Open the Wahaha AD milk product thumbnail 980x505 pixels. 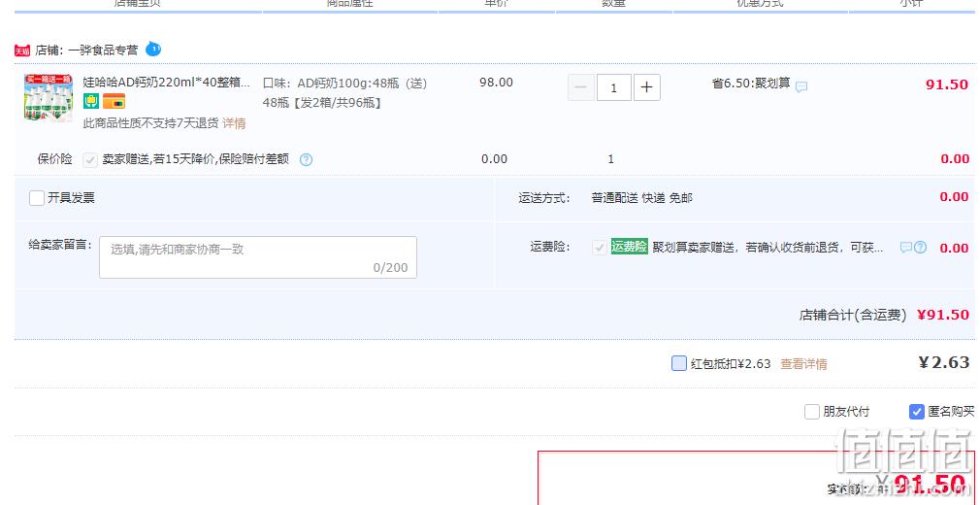[49, 98]
